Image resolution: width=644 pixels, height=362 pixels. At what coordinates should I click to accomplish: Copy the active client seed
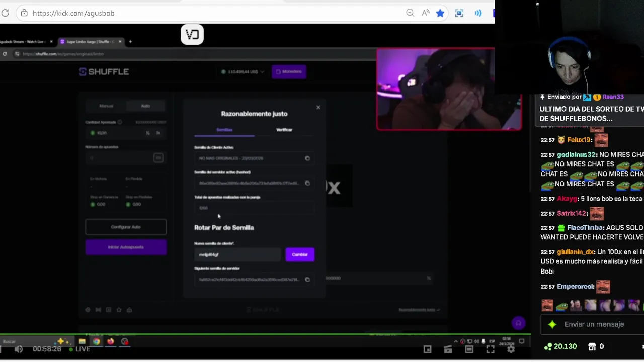(307, 158)
